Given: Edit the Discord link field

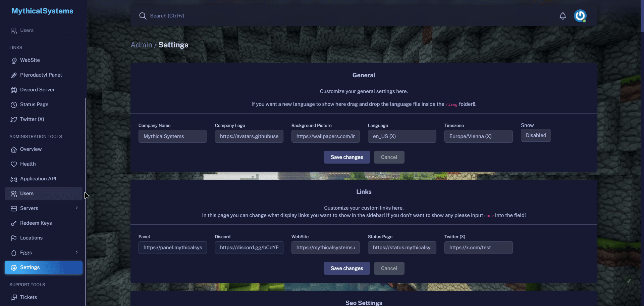Looking at the screenshot, I should tap(249, 248).
